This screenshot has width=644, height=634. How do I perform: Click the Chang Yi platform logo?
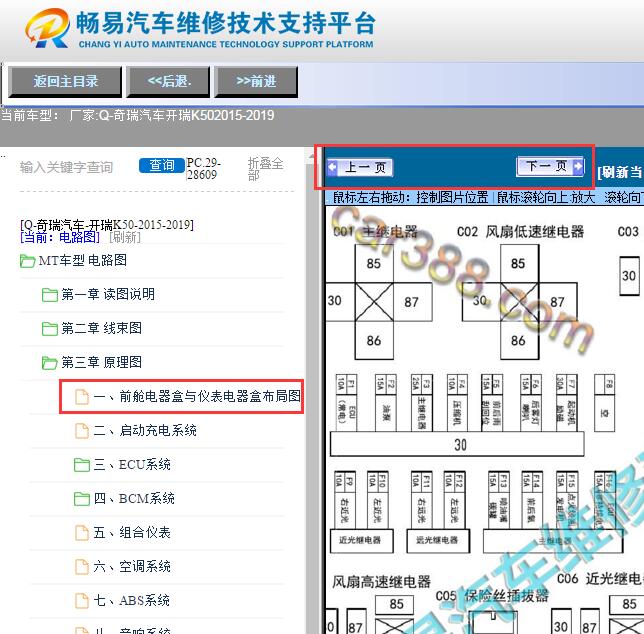pyautogui.click(x=47, y=28)
